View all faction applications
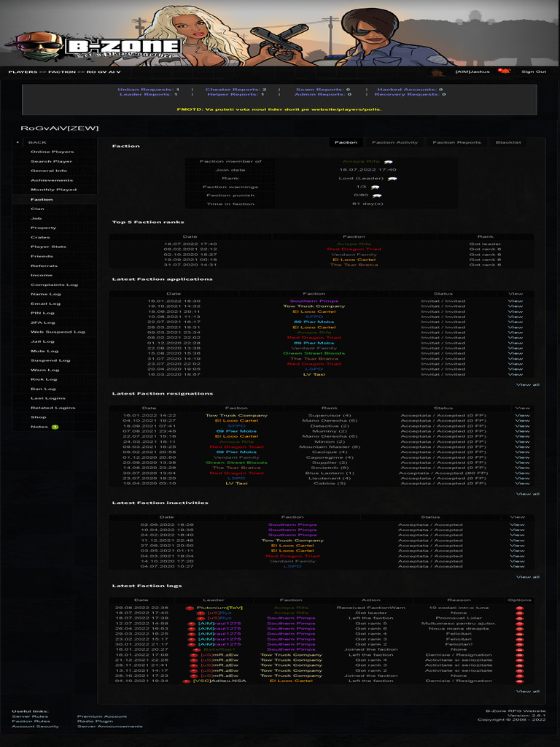The image size is (560, 747). 528,385
